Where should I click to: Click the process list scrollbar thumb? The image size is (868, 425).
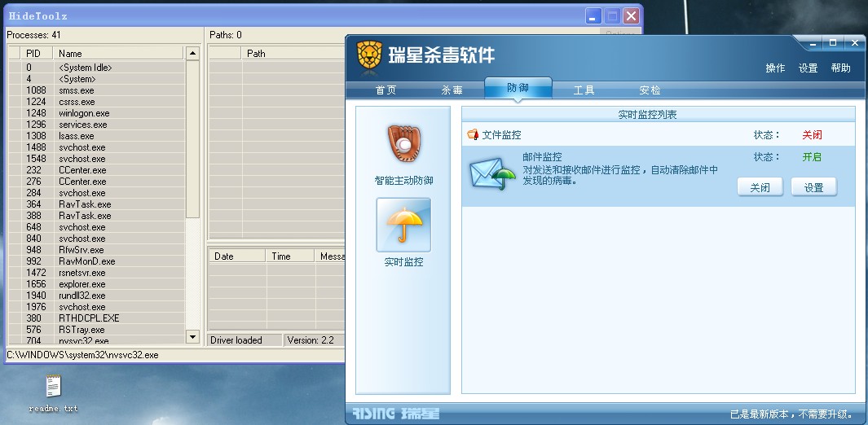[x=192, y=139]
